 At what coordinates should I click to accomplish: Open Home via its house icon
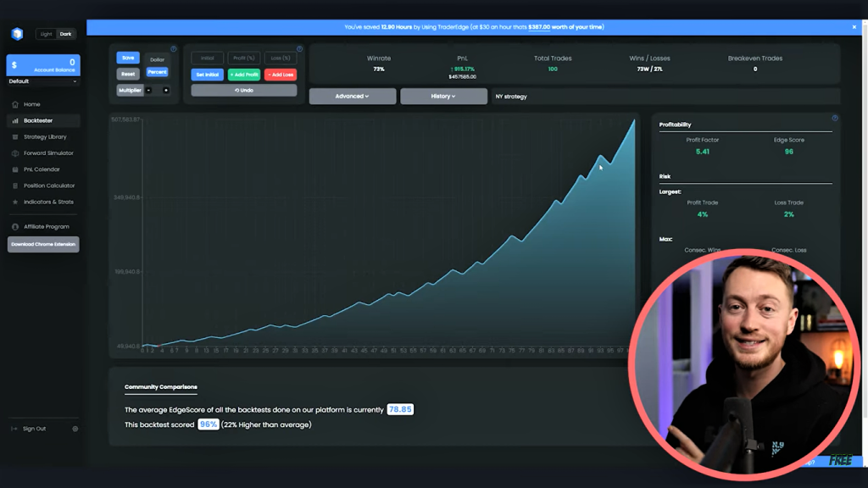[x=15, y=104]
